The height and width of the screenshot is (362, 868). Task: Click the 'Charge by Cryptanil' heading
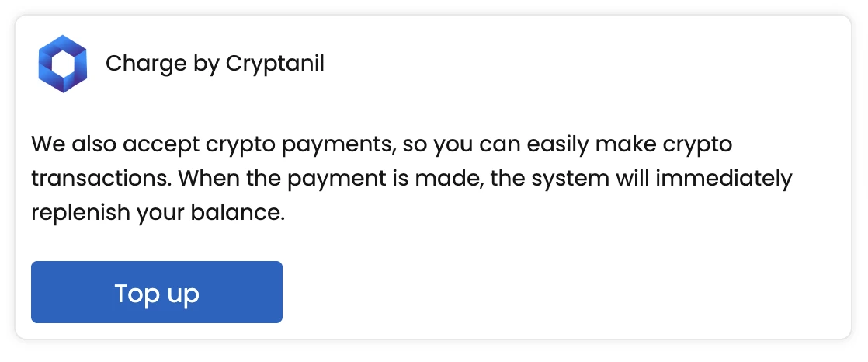coord(214,63)
